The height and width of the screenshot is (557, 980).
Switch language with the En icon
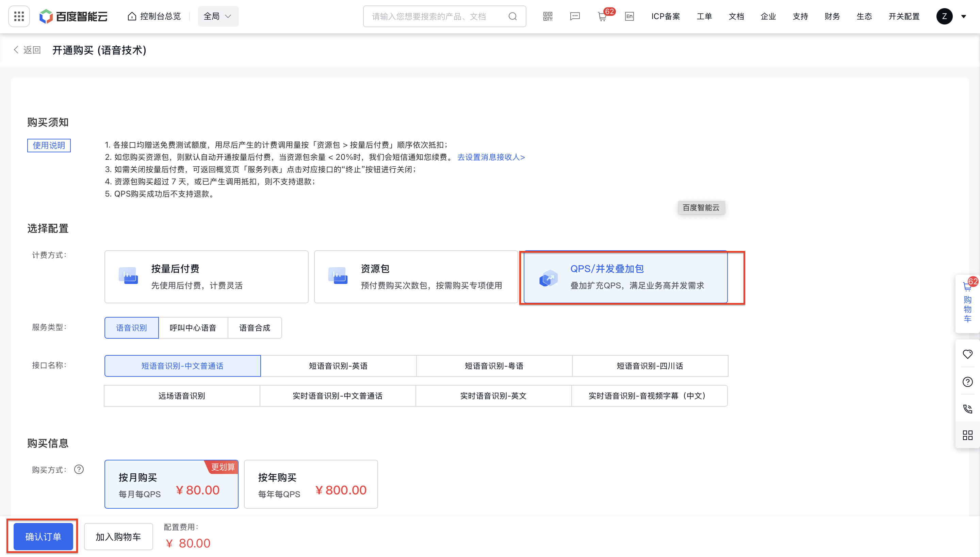click(630, 16)
